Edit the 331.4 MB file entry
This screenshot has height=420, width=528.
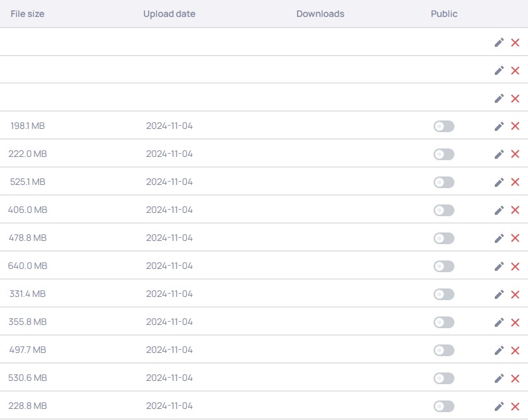(499, 294)
